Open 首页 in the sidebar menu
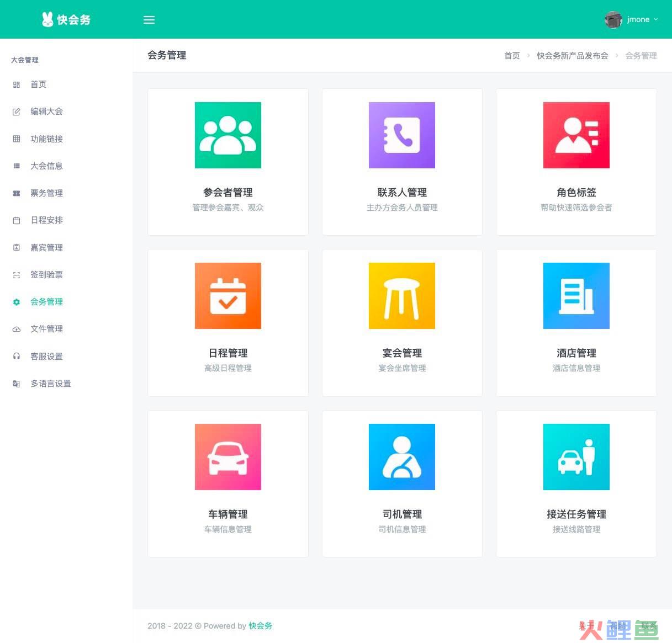 (38, 84)
